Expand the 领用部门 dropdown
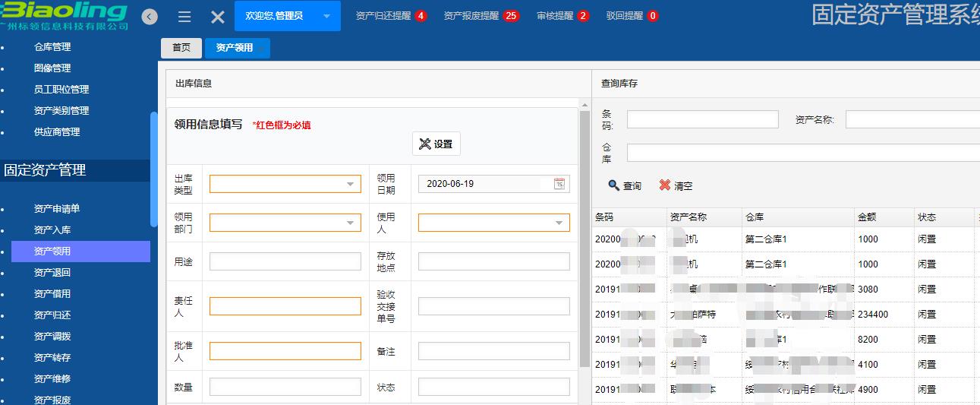The height and width of the screenshot is (405, 980). pos(350,223)
